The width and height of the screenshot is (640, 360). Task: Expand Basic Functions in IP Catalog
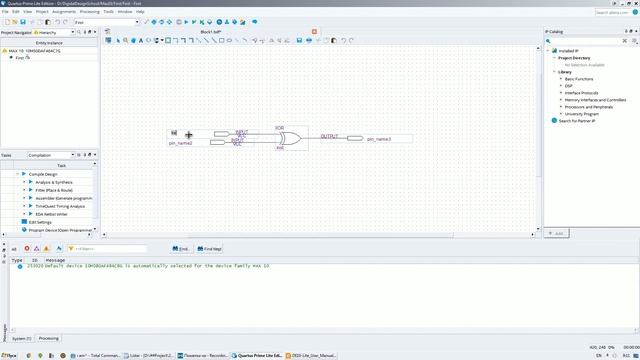coord(561,79)
